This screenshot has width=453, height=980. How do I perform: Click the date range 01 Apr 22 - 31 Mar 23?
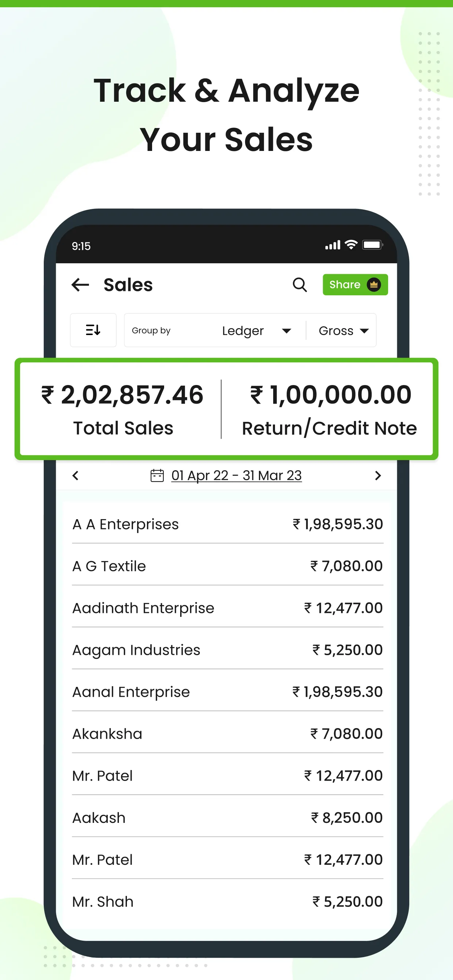(236, 475)
